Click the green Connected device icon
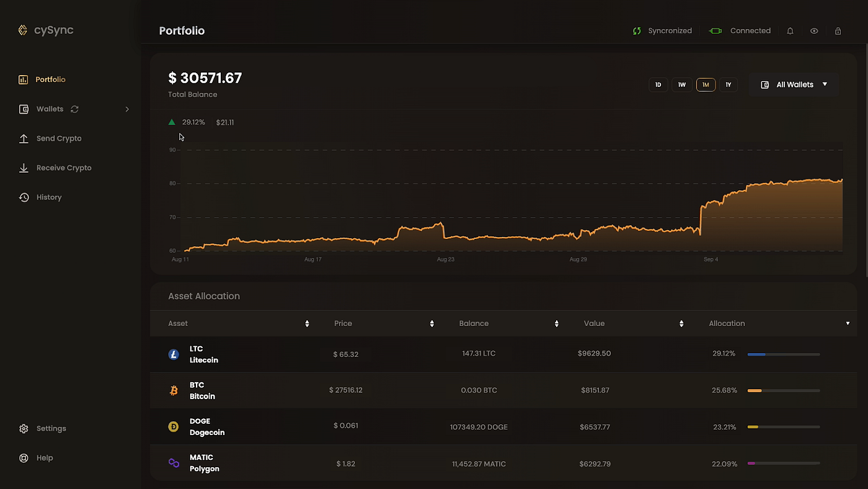Screen dimensions: 868x489 point(715,31)
